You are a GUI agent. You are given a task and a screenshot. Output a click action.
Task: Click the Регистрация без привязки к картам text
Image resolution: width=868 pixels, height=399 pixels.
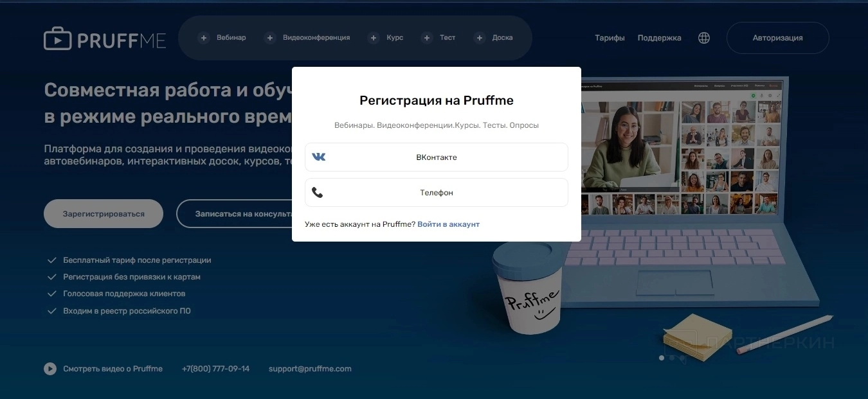point(132,277)
